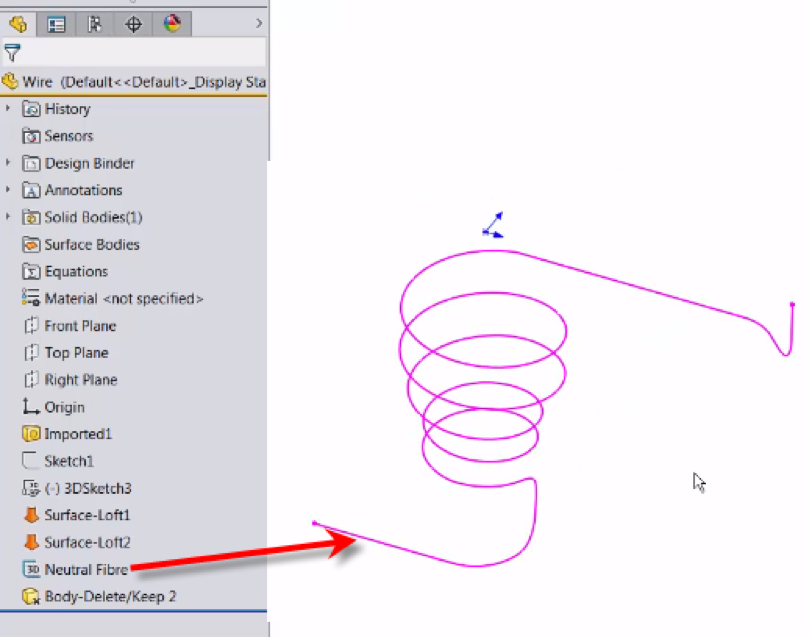Expand the Annotations folder
Screen dimensions: 810x637
click(8, 190)
